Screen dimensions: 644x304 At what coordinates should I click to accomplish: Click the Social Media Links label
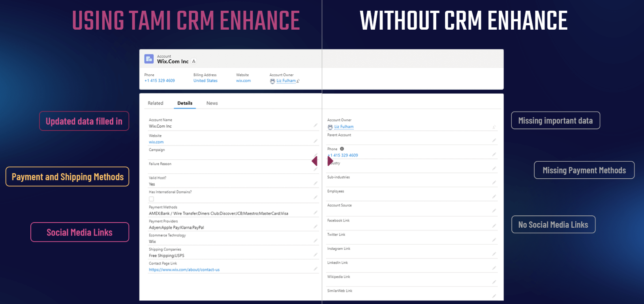80,232
